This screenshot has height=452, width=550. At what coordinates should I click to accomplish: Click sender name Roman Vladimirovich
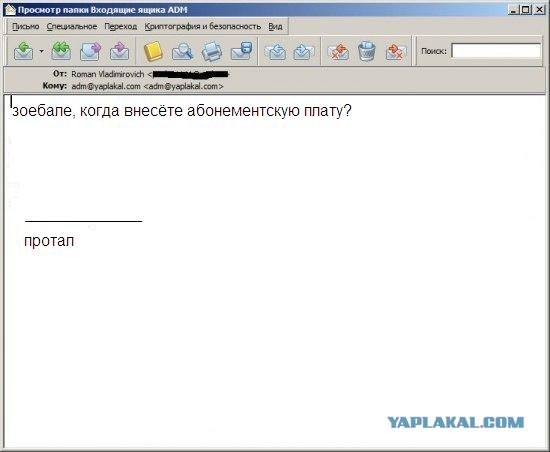[x=108, y=74]
